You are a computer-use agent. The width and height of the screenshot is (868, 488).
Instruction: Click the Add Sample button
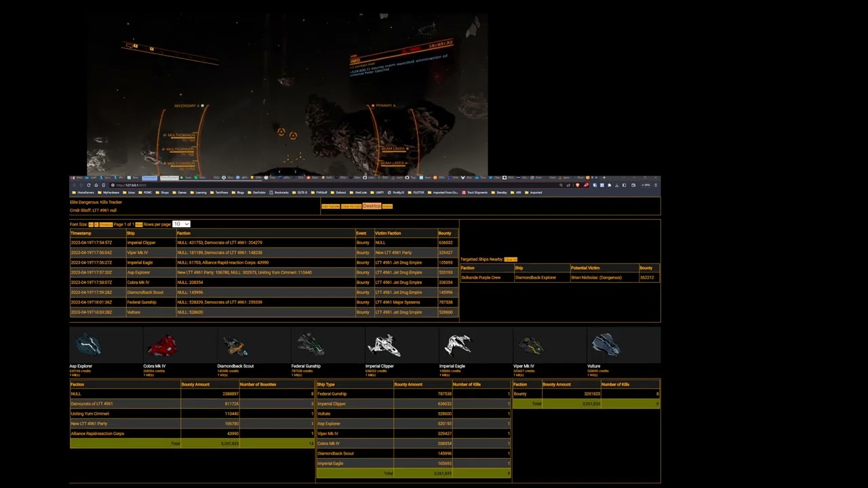click(x=330, y=206)
